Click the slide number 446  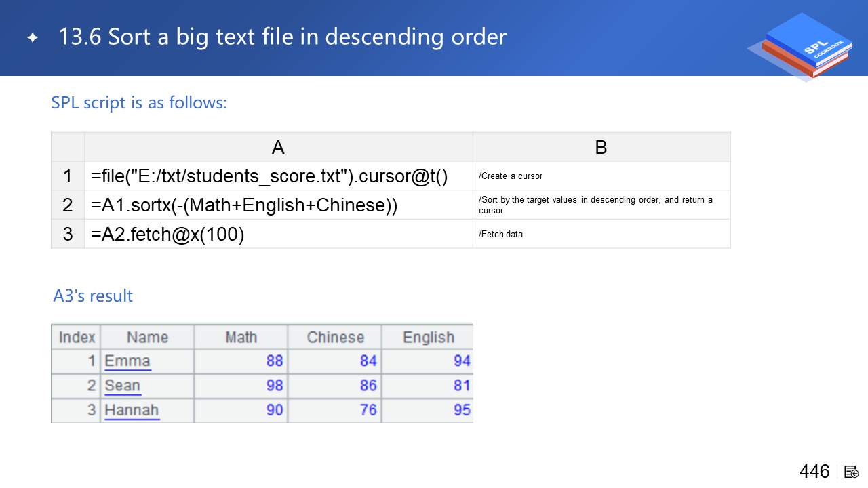[814, 472]
